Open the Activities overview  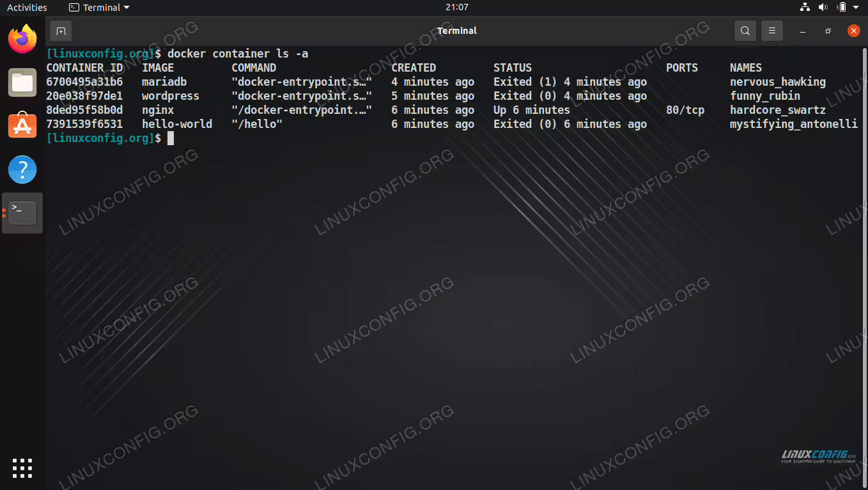[27, 8]
